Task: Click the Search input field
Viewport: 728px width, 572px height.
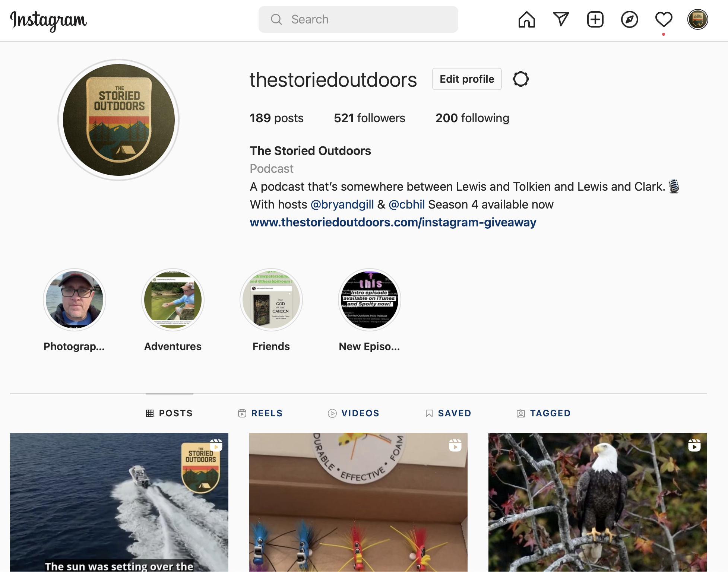Action: coord(358,19)
